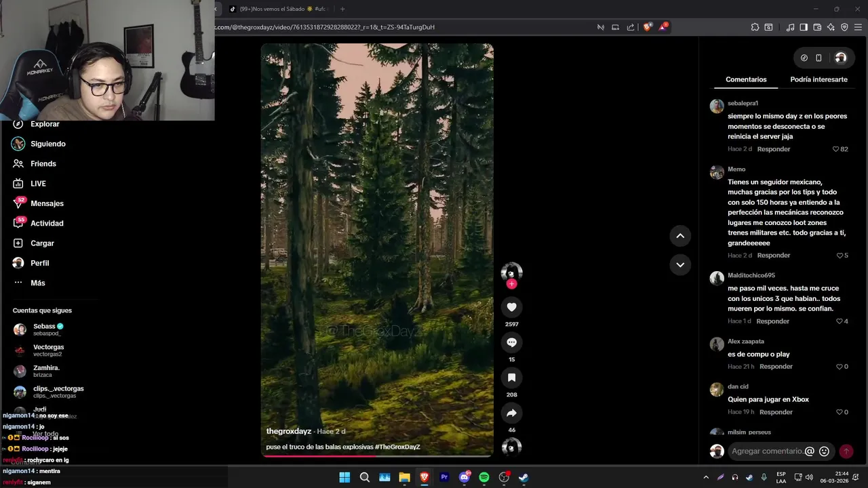Focus the Agregar comentario field

click(767, 451)
